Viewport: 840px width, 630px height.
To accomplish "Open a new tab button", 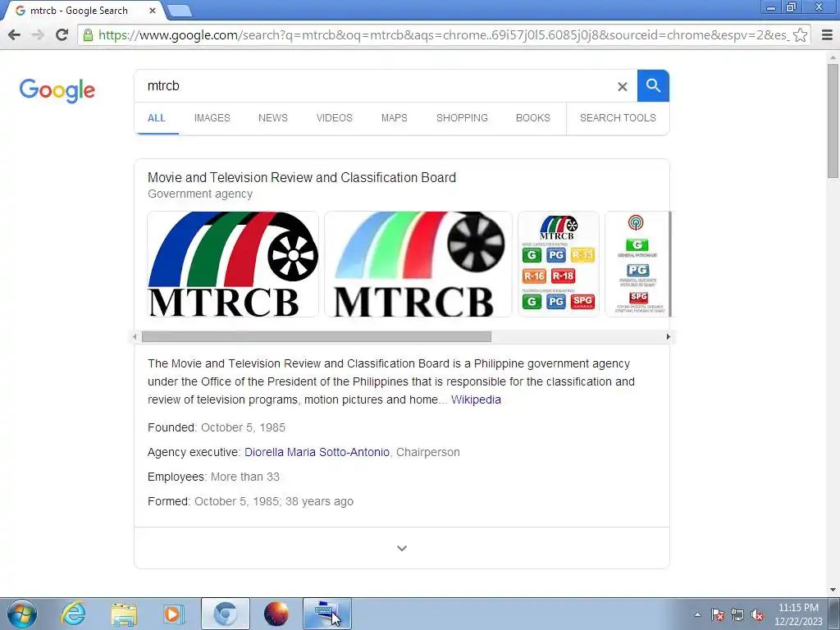I will 180,11.
